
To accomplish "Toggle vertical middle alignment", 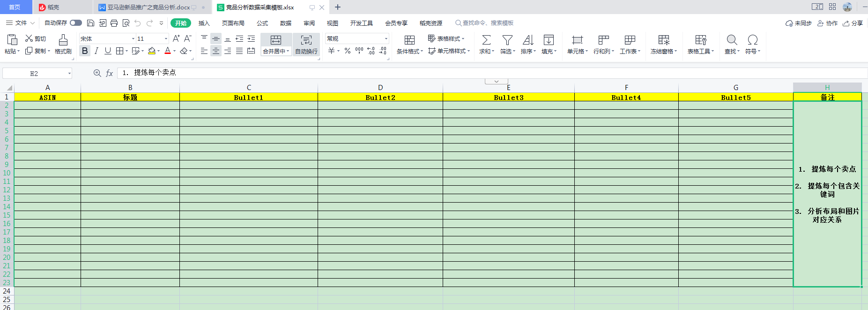I will click(216, 38).
